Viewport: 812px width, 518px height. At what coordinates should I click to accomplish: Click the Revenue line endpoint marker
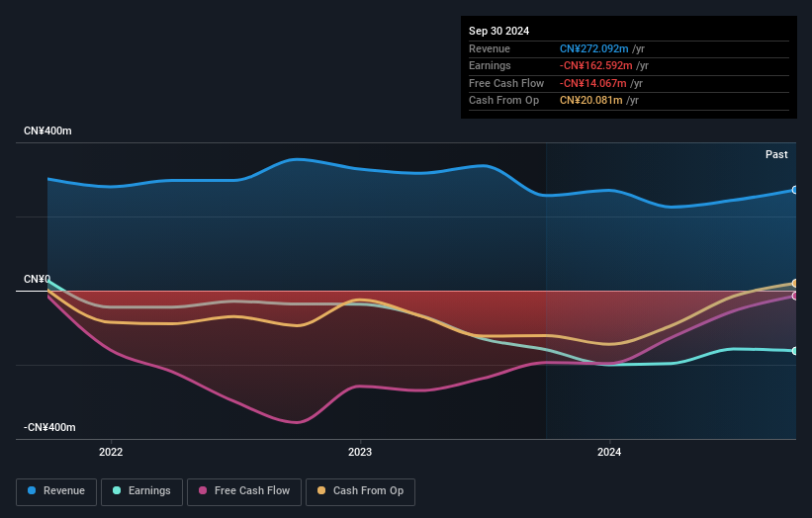795,190
